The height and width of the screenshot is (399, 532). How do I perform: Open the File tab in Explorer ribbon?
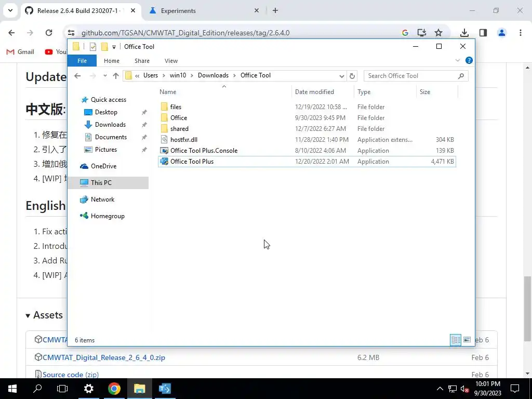(x=82, y=61)
